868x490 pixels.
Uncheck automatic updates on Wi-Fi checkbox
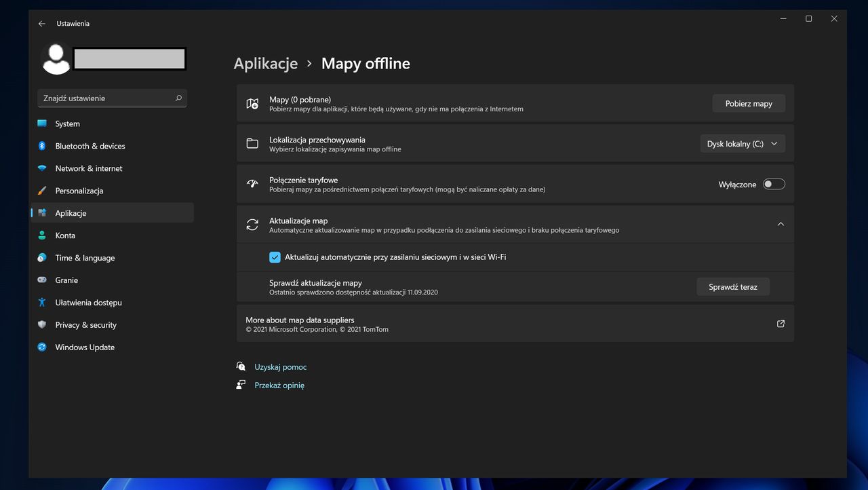pos(275,257)
